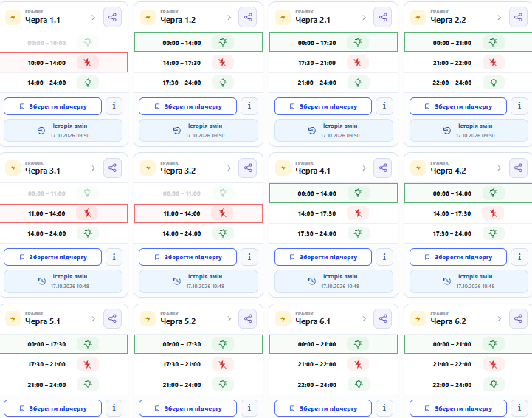The image size is (532, 418).
Task: Select 10:00 – 14:00 outage row in Черга 1.1
Action: coord(63,63)
